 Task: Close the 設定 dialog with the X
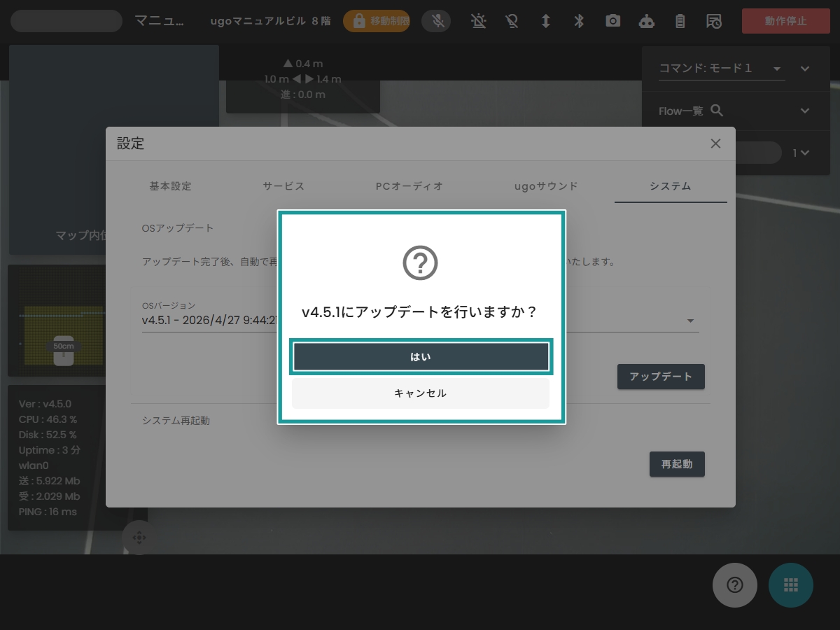pyautogui.click(x=715, y=143)
